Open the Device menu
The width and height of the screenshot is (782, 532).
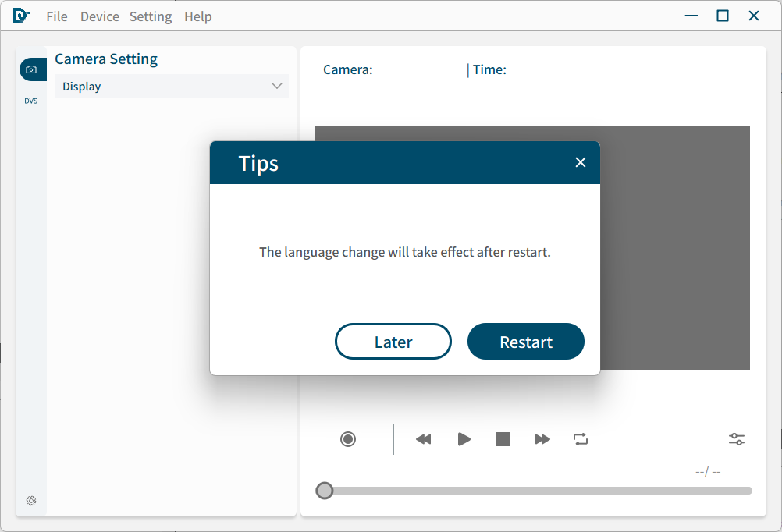[x=100, y=16]
